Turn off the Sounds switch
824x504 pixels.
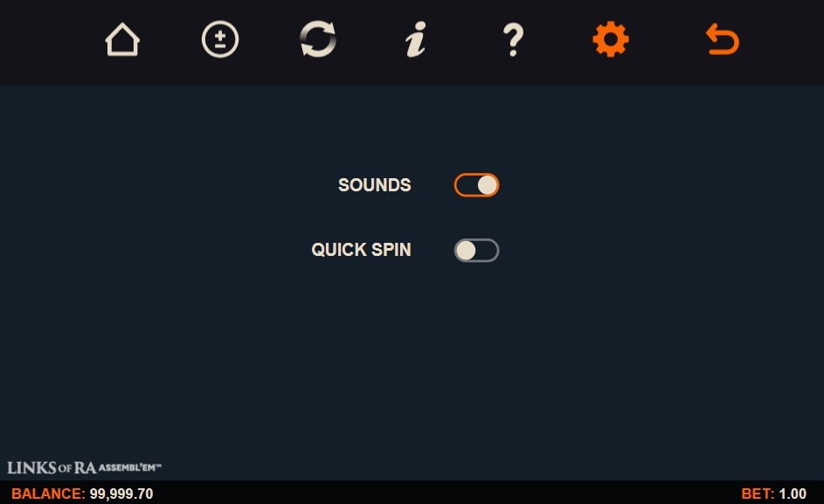point(476,185)
